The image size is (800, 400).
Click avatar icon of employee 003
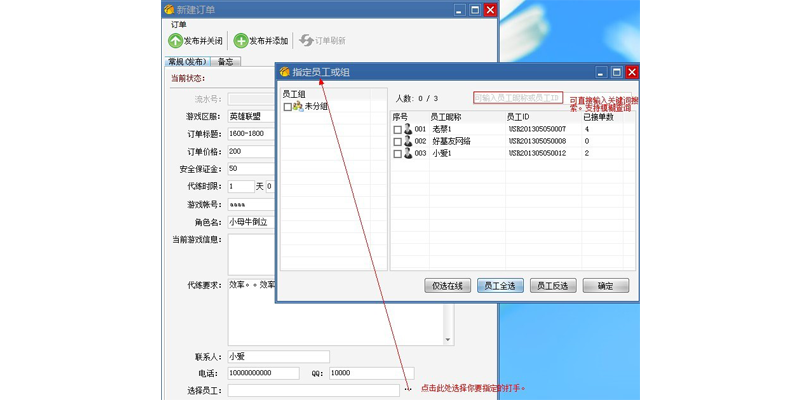408,153
